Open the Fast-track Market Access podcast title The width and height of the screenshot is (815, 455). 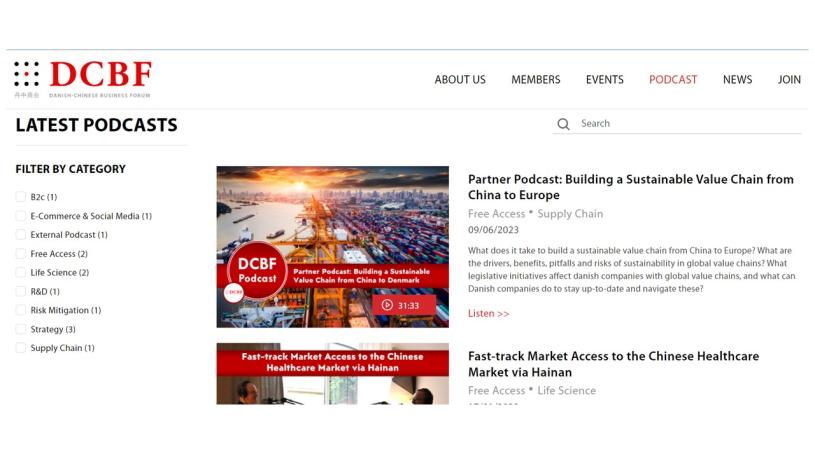[x=613, y=364]
